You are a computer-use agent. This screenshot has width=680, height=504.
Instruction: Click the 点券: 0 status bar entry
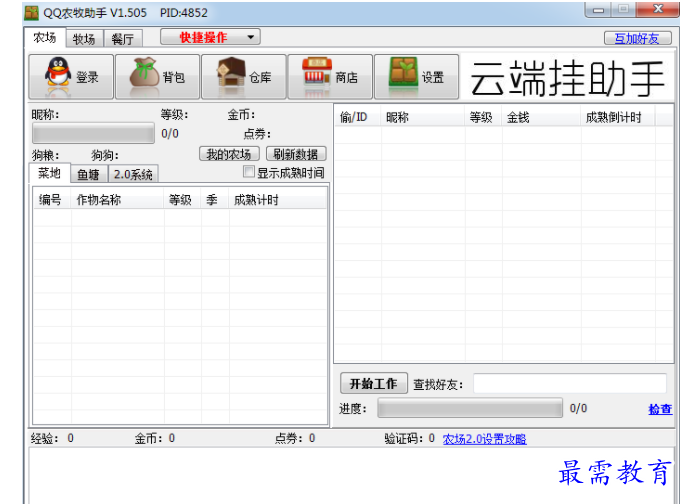pyautogui.click(x=294, y=439)
